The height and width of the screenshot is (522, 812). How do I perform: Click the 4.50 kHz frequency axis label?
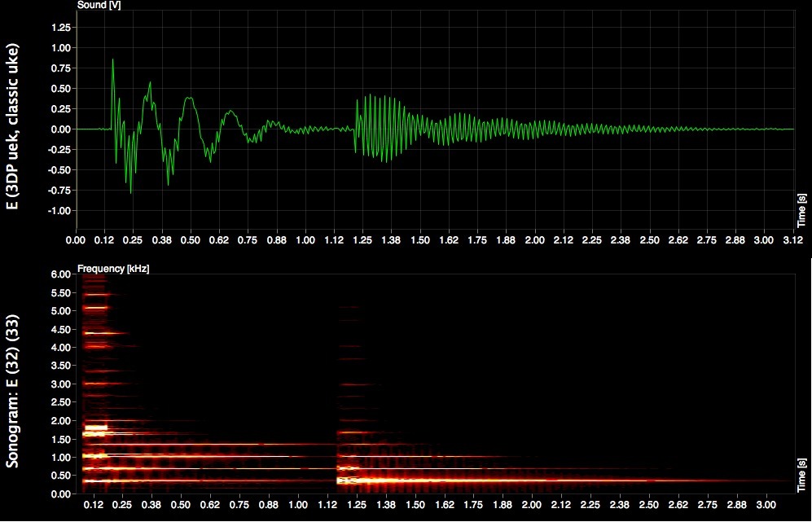click(x=61, y=329)
